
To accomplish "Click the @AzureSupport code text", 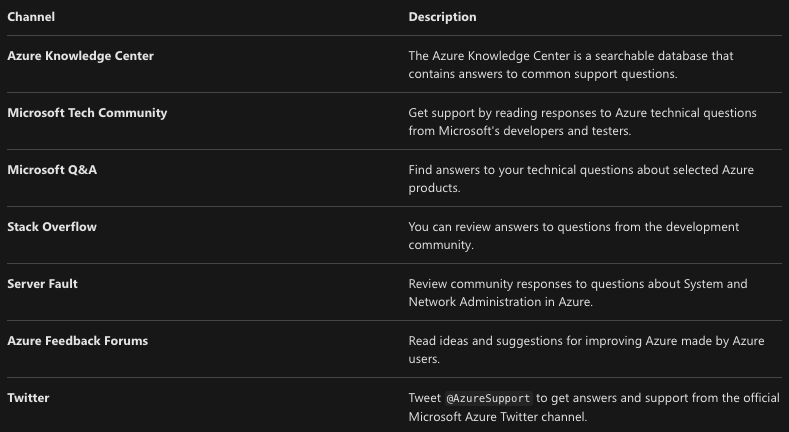I will click(489, 398).
